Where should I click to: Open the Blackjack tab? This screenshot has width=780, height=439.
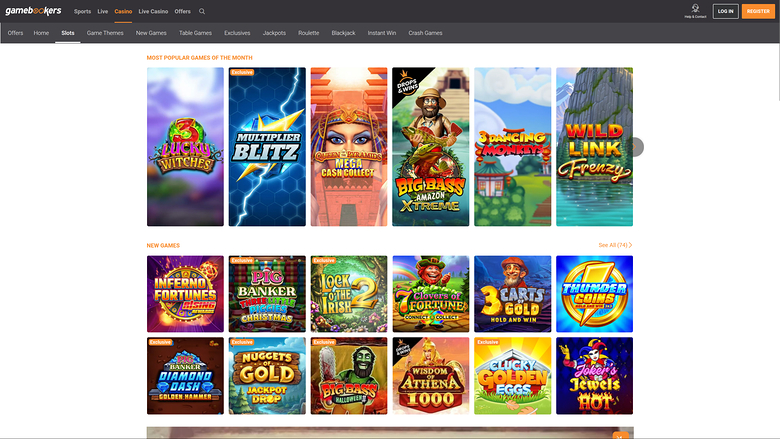343,33
